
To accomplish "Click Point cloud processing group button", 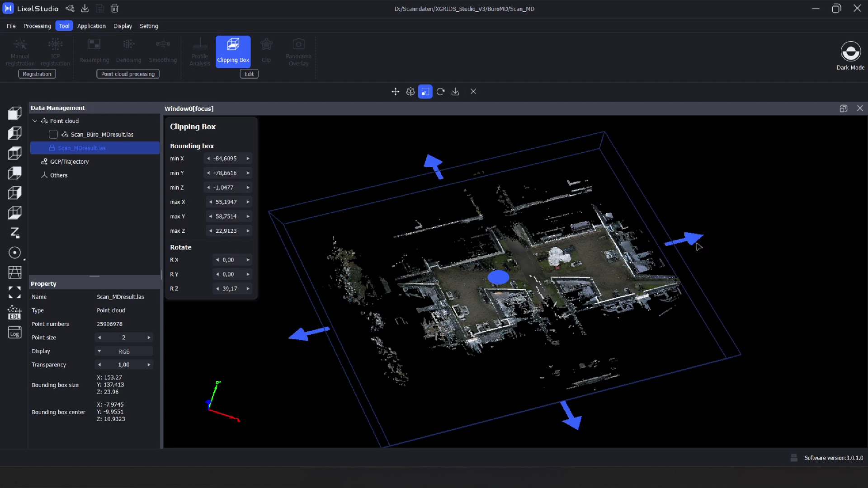I will tap(128, 74).
